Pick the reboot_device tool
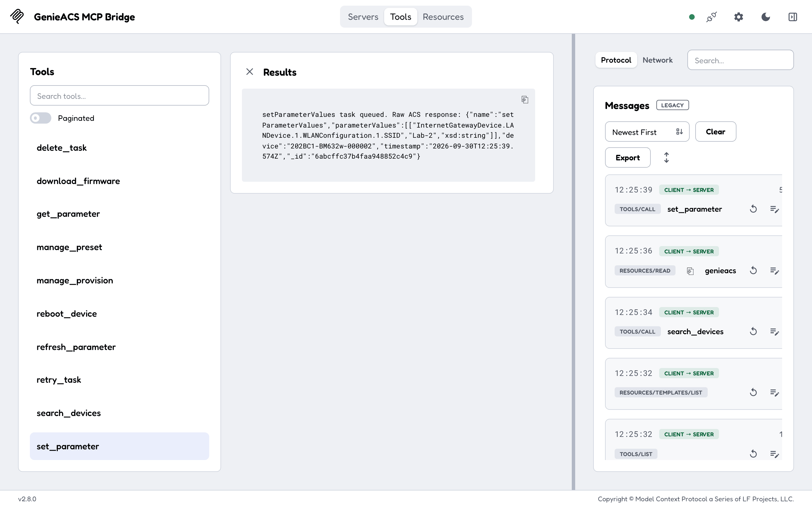The image size is (812, 508). tap(120, 314)
